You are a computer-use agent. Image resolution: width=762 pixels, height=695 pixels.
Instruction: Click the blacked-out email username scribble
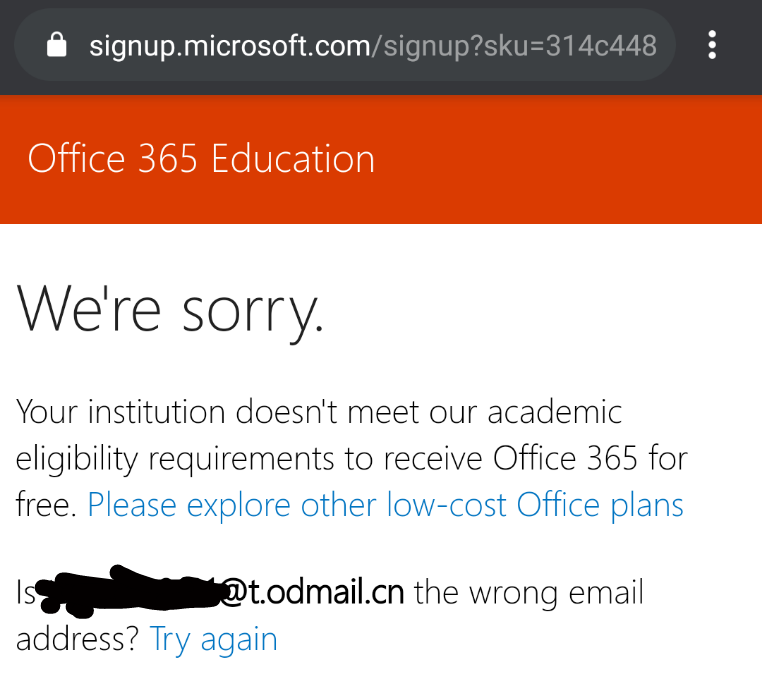tap(130, 592)
